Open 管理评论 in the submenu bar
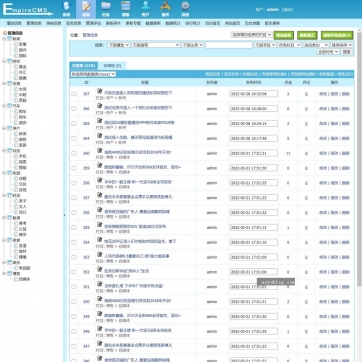This screenshot has height=362, width=362. click(x=93, y=23)
